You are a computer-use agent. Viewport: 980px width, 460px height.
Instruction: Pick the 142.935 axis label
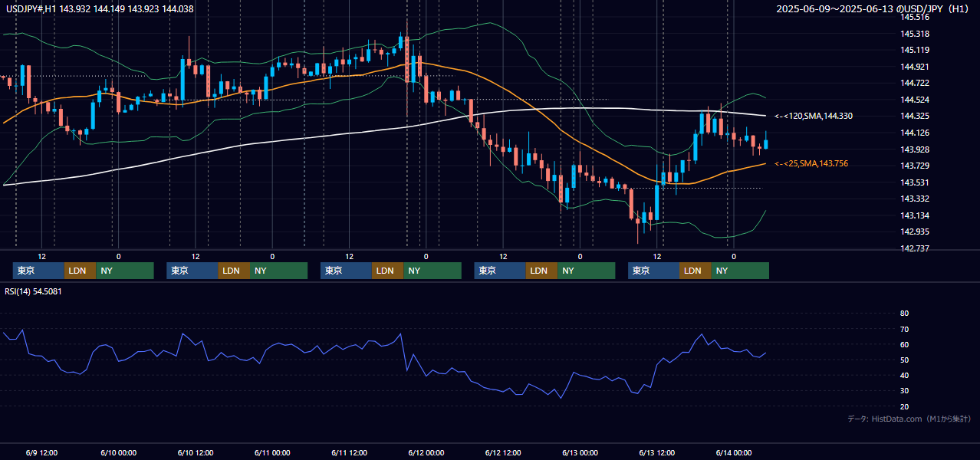point(915,232)
